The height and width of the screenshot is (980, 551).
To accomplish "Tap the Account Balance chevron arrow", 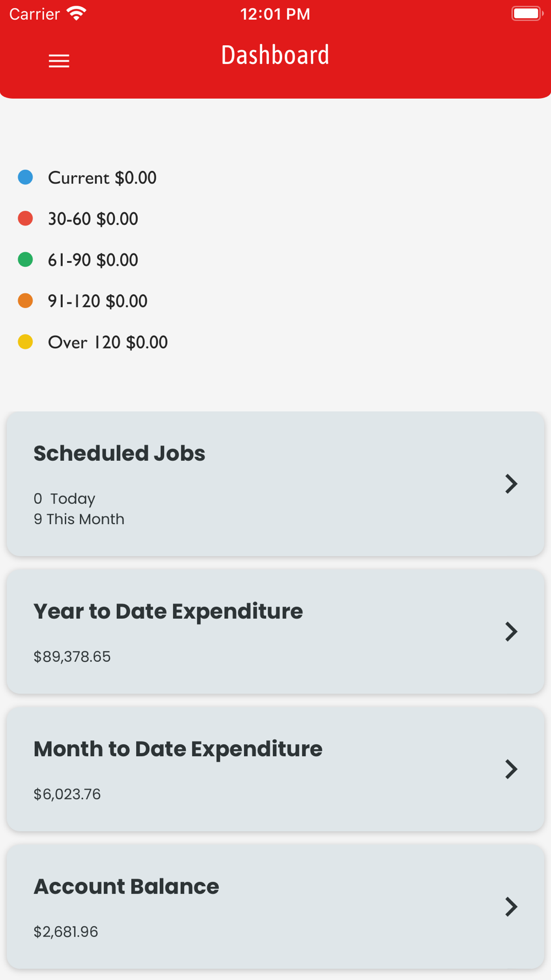I will pos(511,907).
